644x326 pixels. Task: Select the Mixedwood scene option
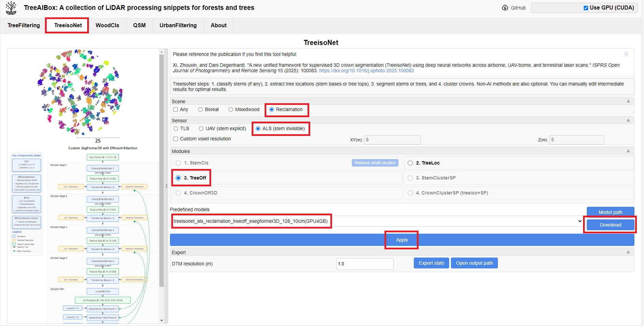[231, 109]
